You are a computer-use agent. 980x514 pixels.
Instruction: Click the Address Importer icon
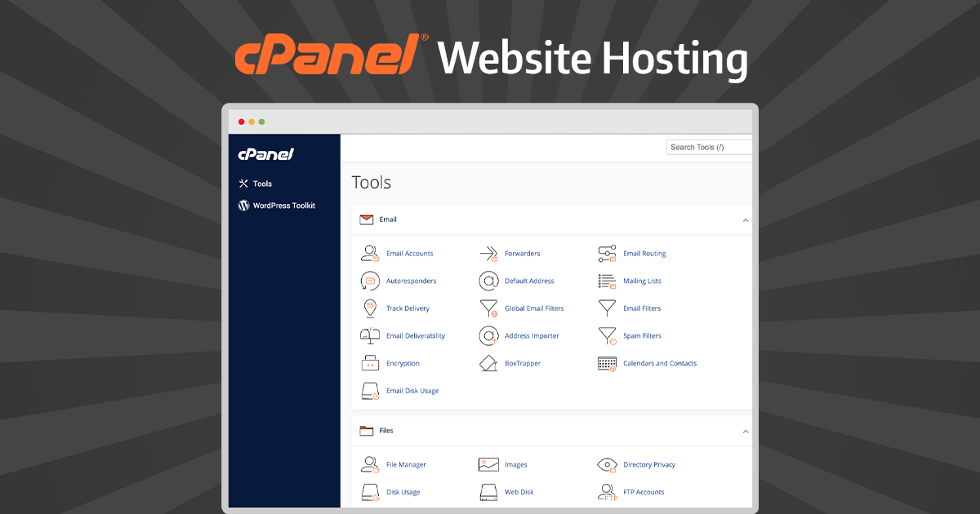point(488,335)
